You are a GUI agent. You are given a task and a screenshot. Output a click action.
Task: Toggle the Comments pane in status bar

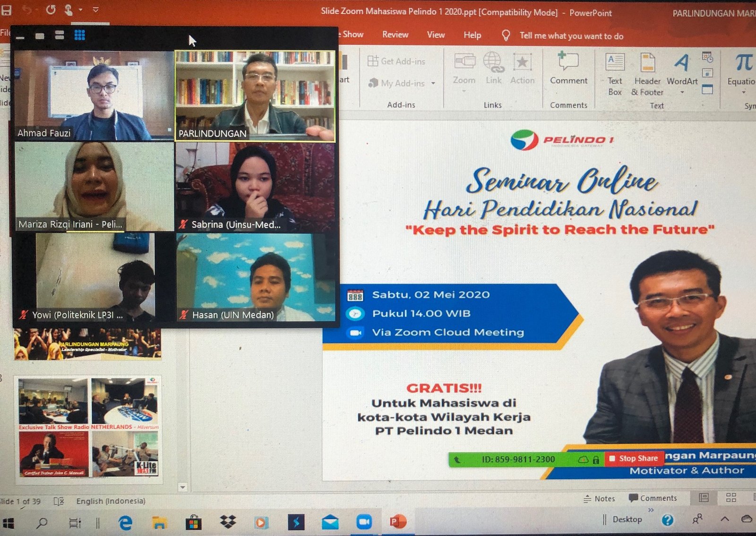coord(653,498)
